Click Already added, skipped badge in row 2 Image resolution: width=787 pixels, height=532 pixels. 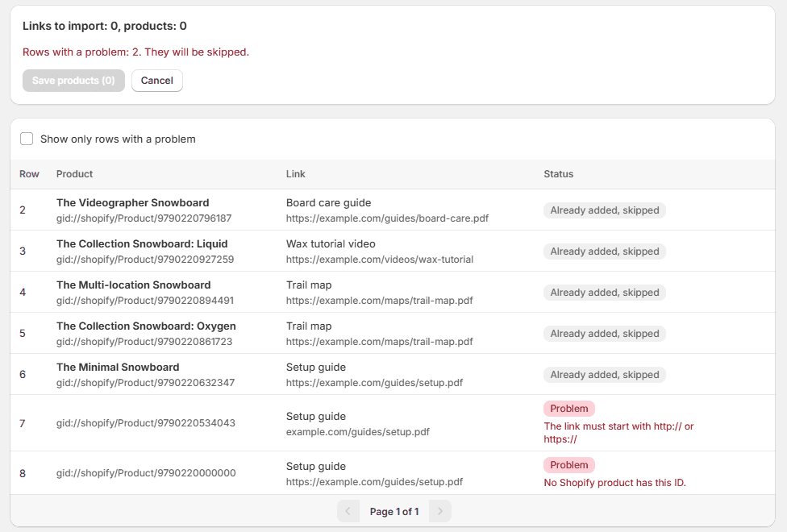604,210
